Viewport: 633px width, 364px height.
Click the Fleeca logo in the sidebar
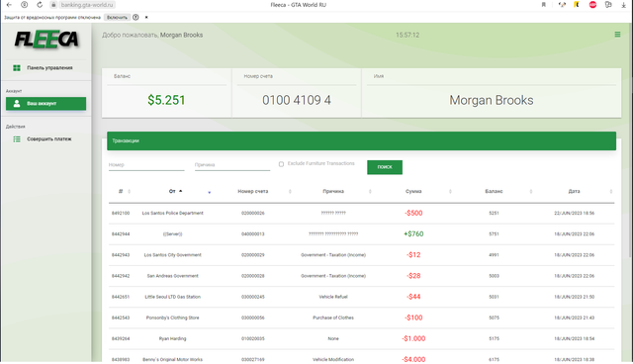pos(46,40)
